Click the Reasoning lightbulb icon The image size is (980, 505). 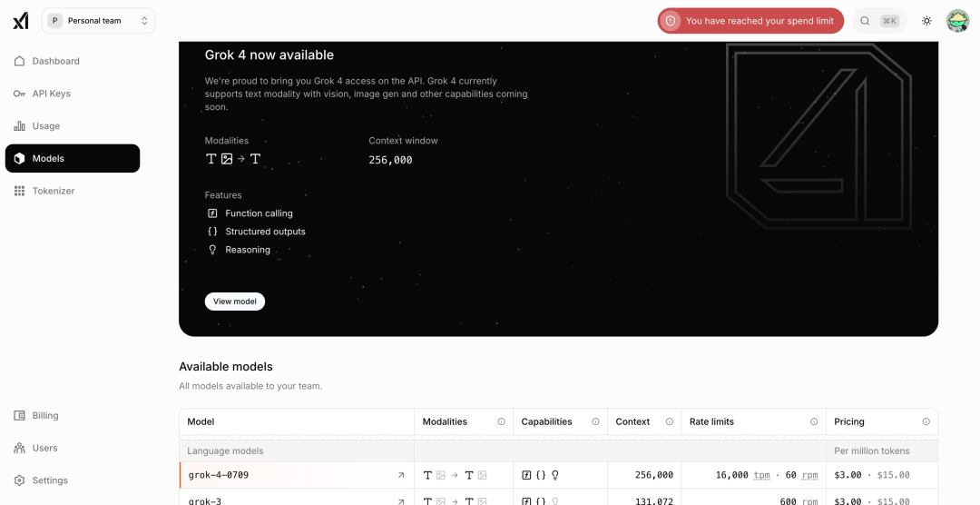(x=212, y=250)
